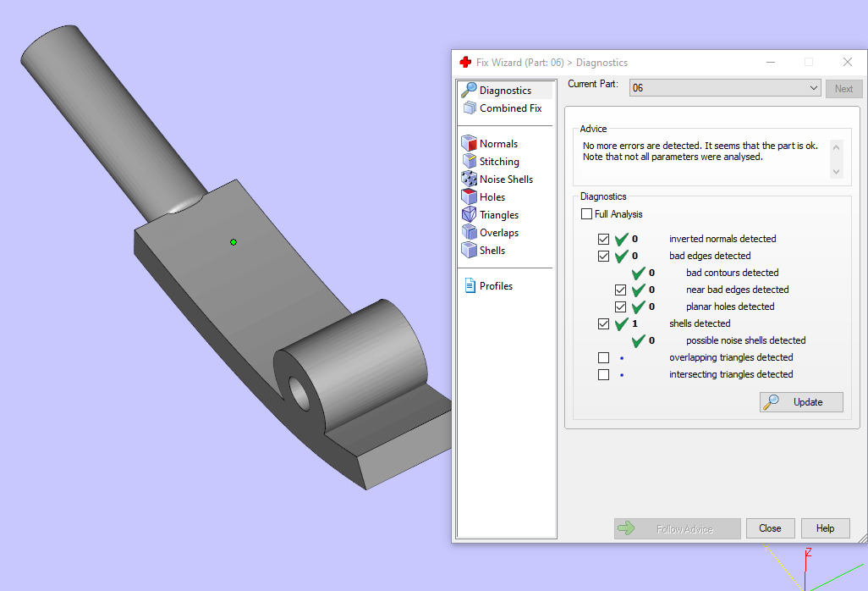
Task: Click the 'shells detected' label
Action: [700, 323]
